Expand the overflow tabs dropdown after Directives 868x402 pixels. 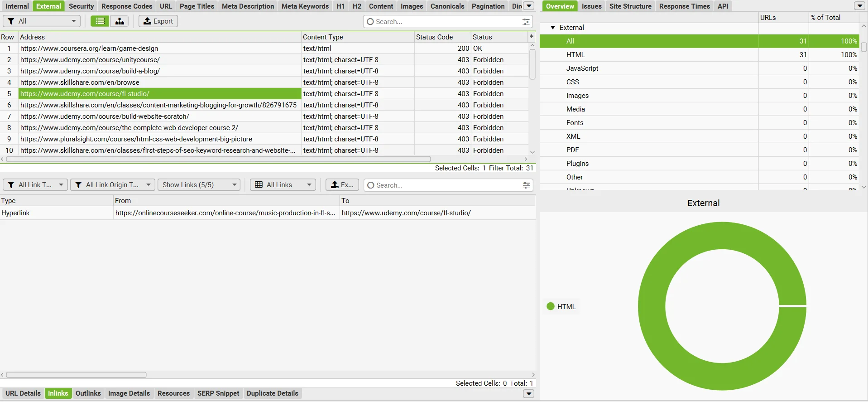[529, 6]
